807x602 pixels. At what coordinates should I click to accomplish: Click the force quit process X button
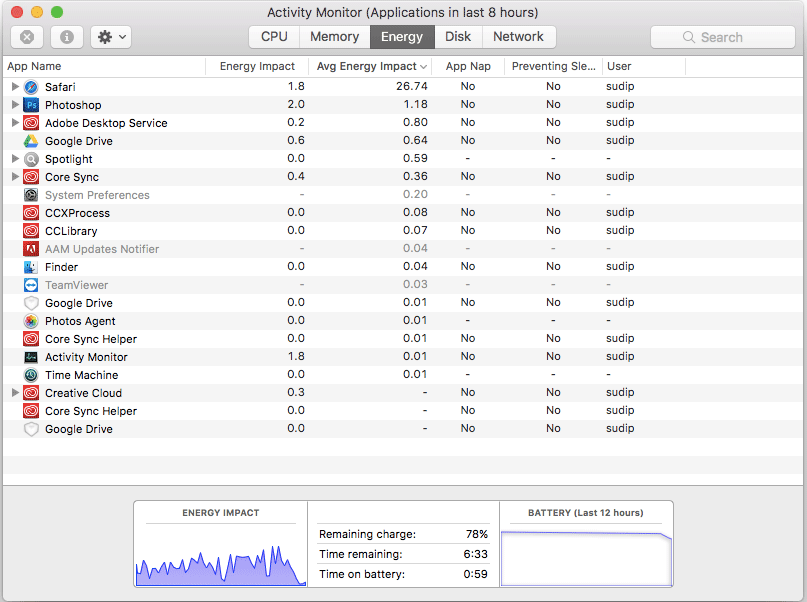pyautogui.click(x=27, y=37)
